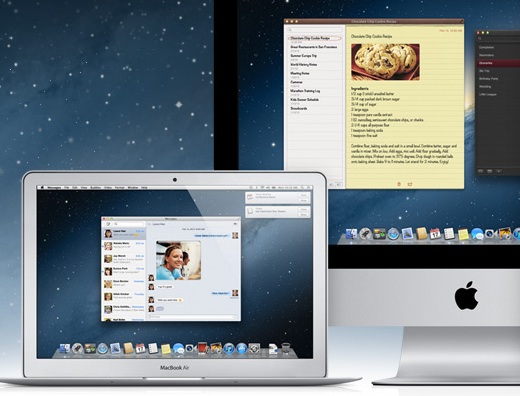The image size is (520, 396).
Task: Click the Trash icon in MacBook dock
Action: [x=286, y=348]
